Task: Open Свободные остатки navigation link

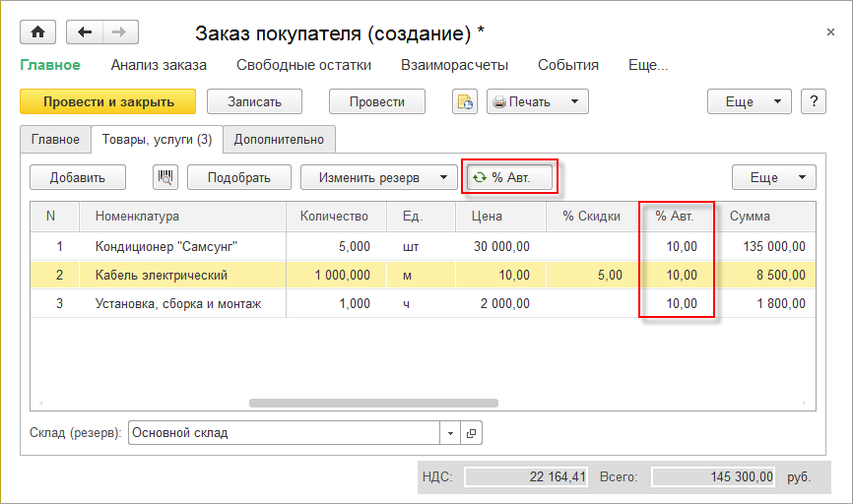Action: [x=303, y=65]
